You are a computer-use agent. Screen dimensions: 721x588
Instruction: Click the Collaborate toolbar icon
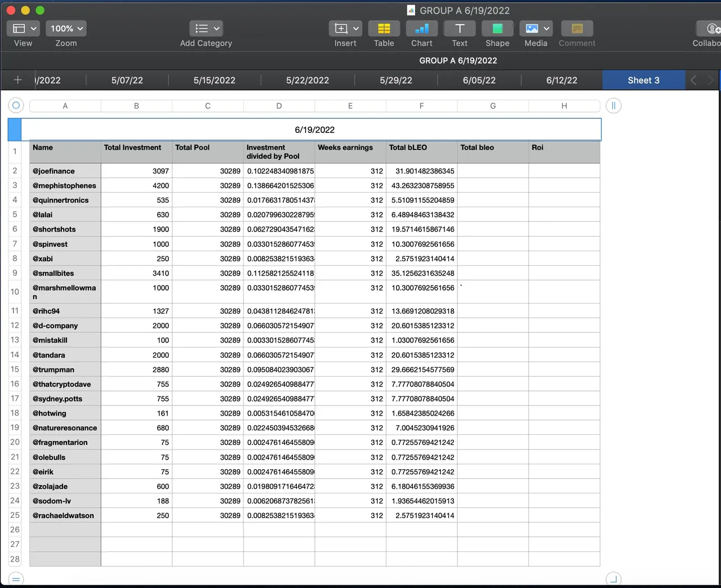click(x=709, y=28)
